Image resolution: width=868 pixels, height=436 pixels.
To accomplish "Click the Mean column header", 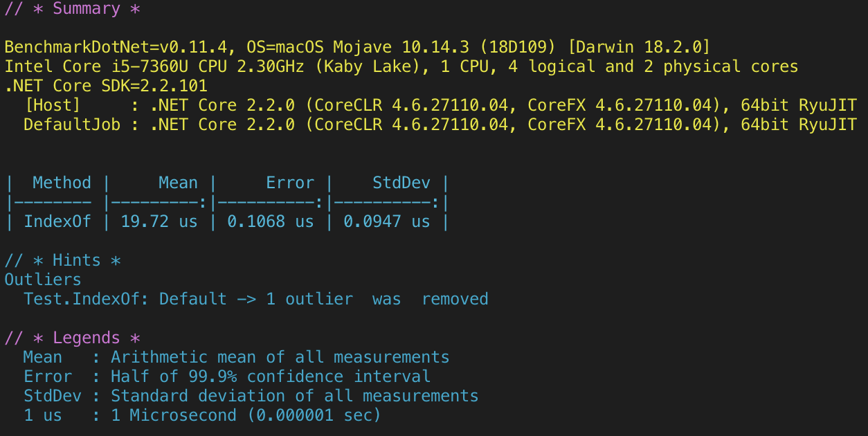I will [x=178, y=182].
